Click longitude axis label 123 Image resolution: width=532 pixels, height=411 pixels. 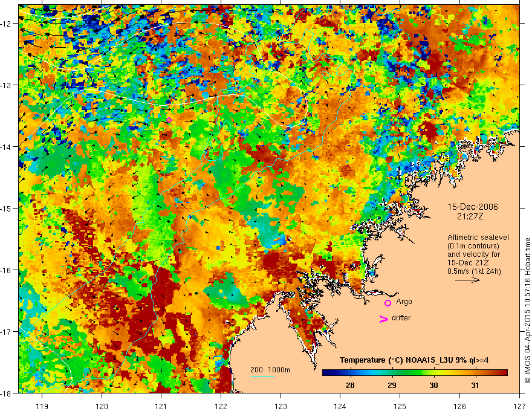click(281, 406)
